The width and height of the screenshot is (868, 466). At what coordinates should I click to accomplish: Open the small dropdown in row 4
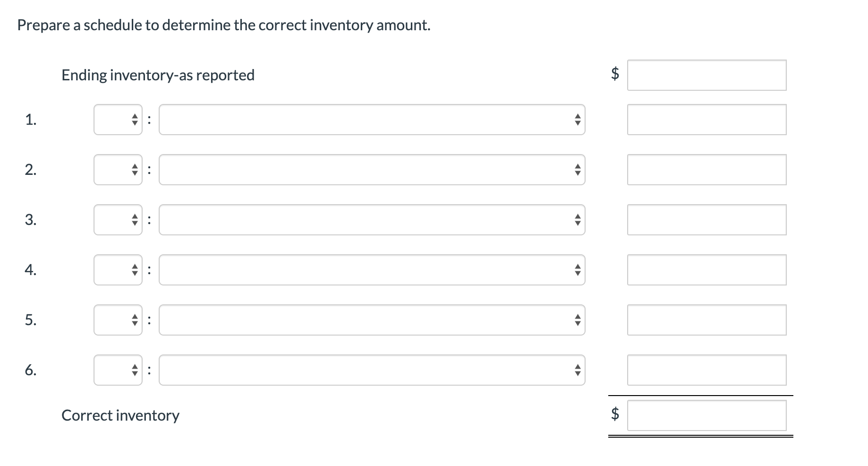[118, 270]
